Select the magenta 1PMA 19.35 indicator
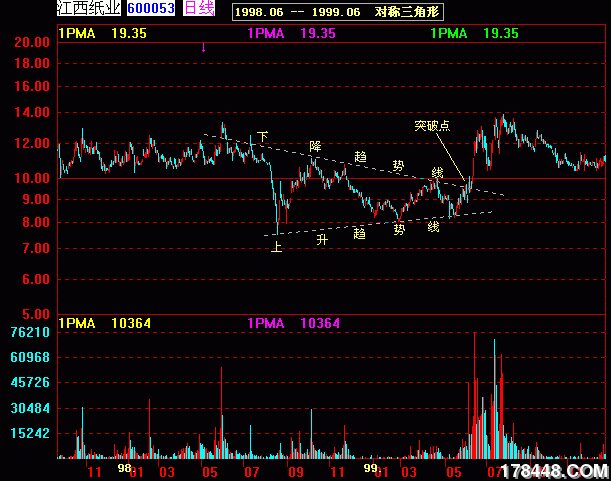 click(291, 33)
